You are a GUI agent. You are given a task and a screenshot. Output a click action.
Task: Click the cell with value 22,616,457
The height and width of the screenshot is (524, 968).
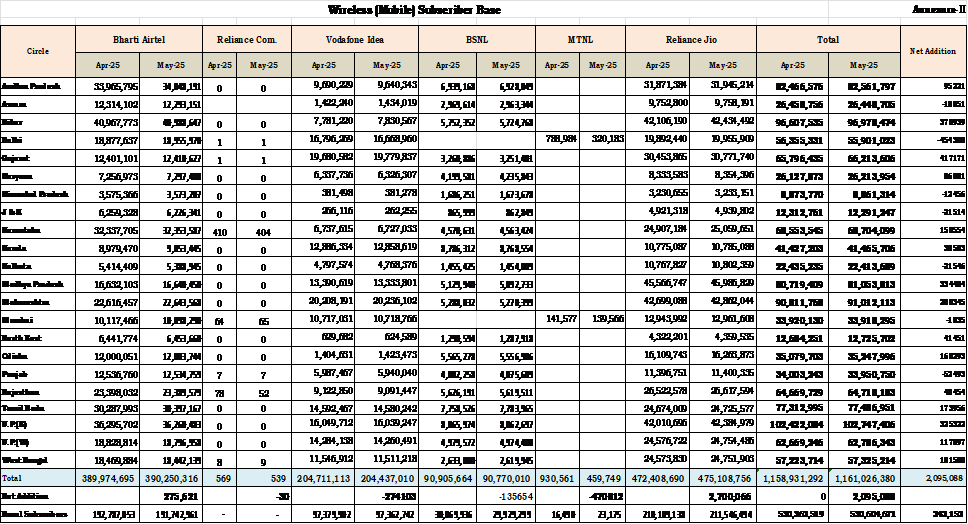point(107,302)
